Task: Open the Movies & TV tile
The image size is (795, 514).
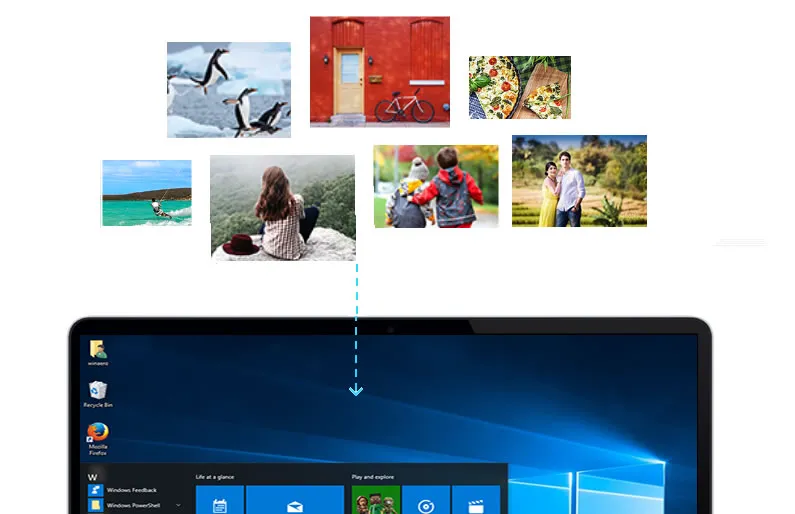Action: [476, 502]
